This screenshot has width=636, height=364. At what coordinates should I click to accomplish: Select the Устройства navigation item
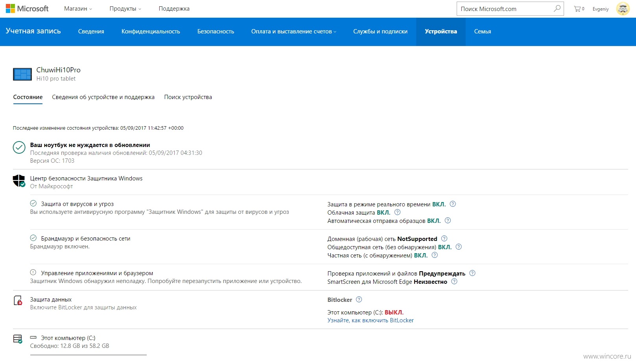(441, 31)
